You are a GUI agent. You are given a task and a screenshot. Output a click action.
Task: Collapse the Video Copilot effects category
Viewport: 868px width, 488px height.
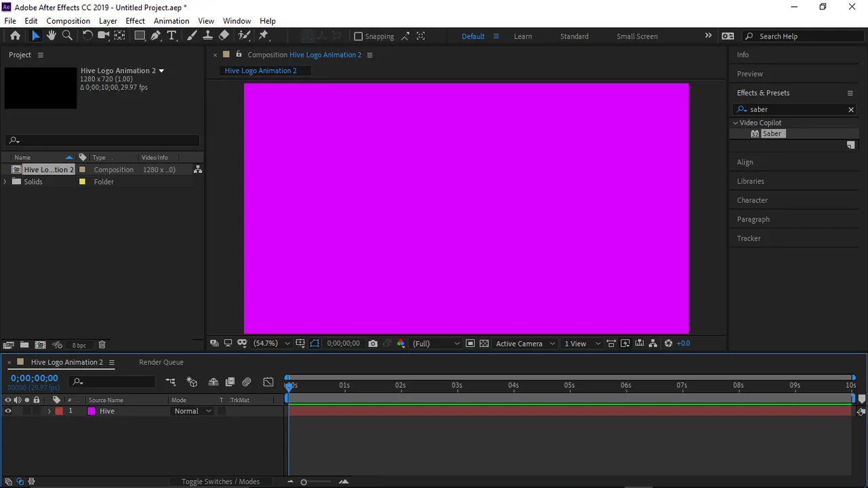735,123
